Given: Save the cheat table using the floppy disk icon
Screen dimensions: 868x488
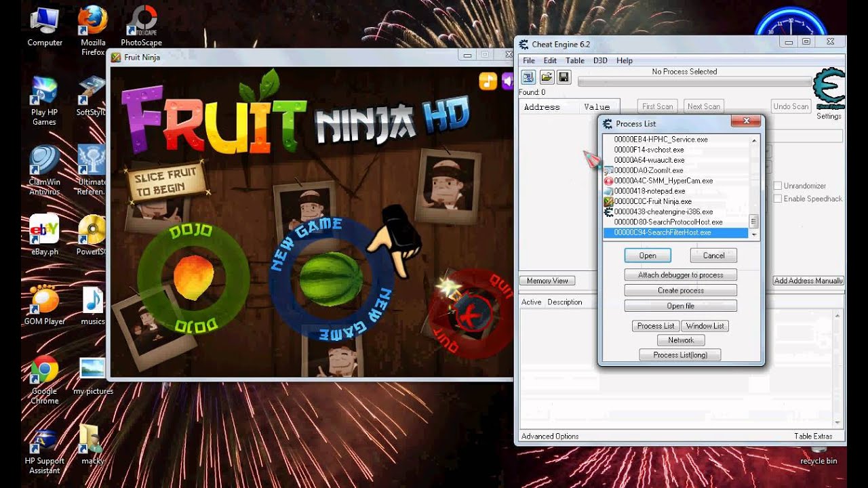Looking at the screenshot, I should point(564,77).
